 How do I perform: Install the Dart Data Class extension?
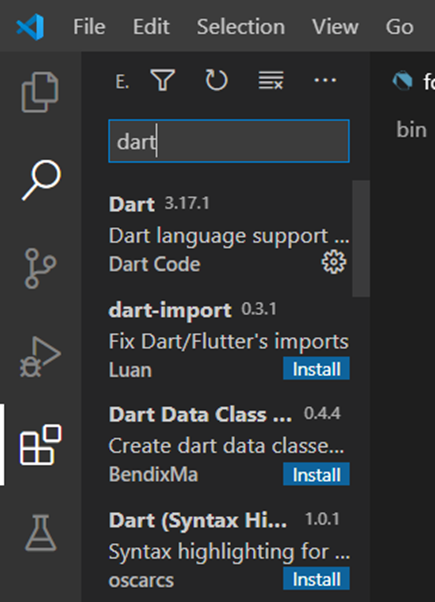(x=316, y=474)
